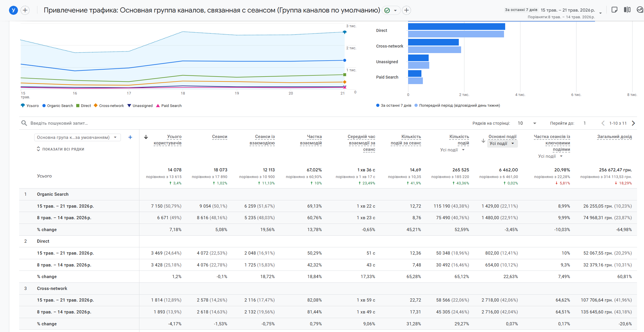
Task: Open the customize report note icon
Action: click(x=614, y=10)
